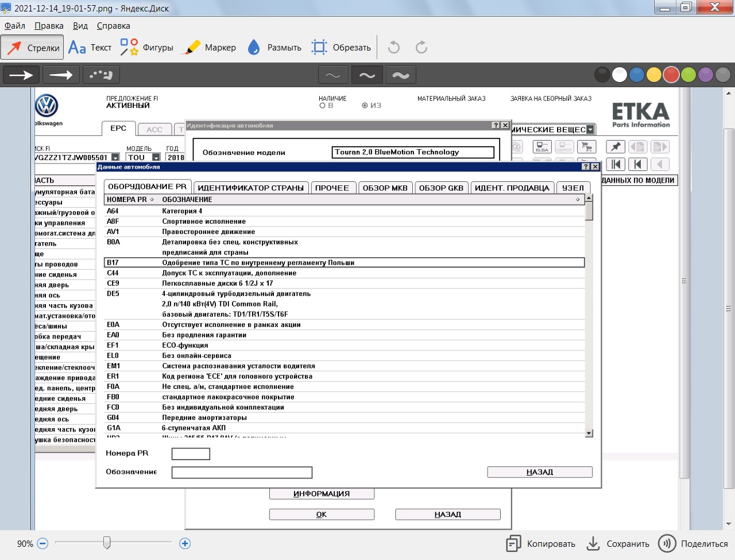735x560 pixels.
Task: Click the grey left triangle arrow icon
Action: point(660,165)
